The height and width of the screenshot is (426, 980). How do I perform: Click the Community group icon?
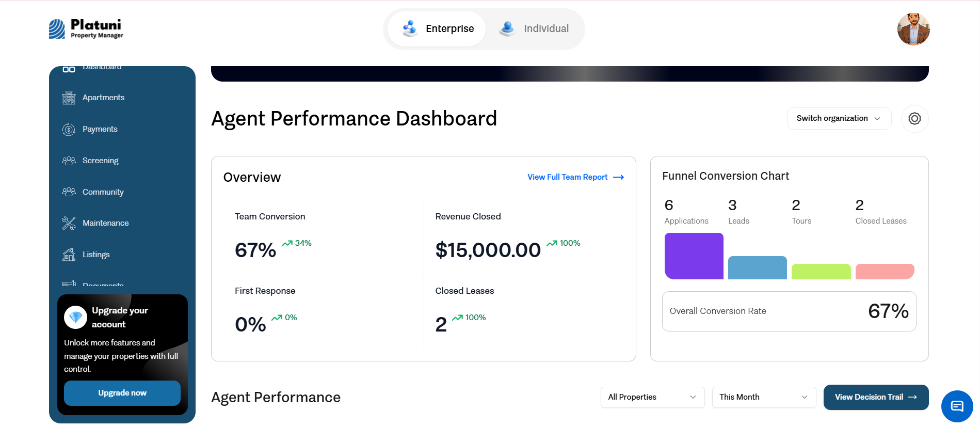(x=69, y=192)
